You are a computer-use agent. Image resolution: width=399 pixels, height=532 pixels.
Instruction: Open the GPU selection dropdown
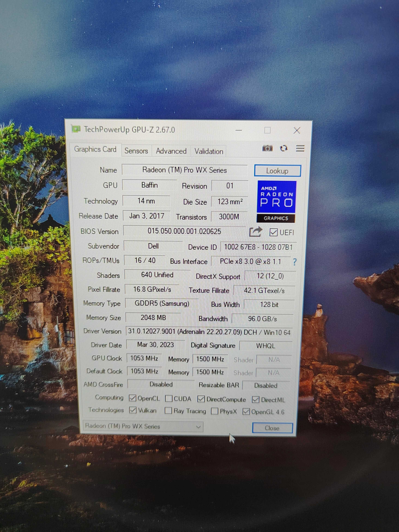[x=143, y=426]
